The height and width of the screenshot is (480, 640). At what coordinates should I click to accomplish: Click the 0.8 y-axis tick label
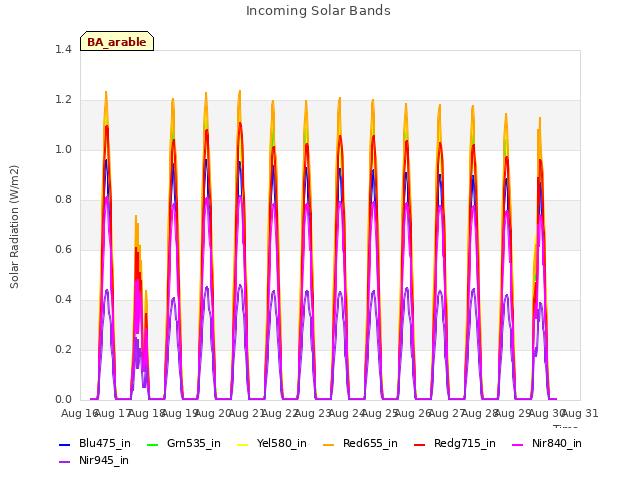(63, 200)
